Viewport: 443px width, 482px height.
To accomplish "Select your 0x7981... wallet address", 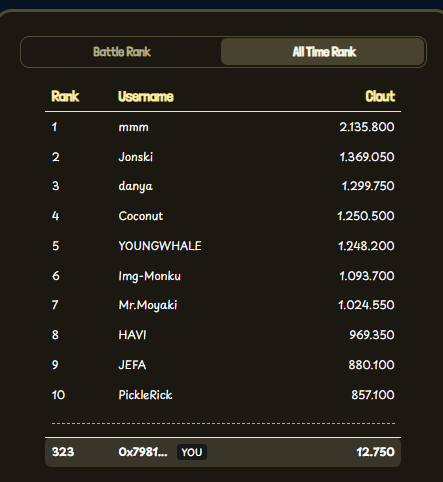I will click(x=143, y=452).
